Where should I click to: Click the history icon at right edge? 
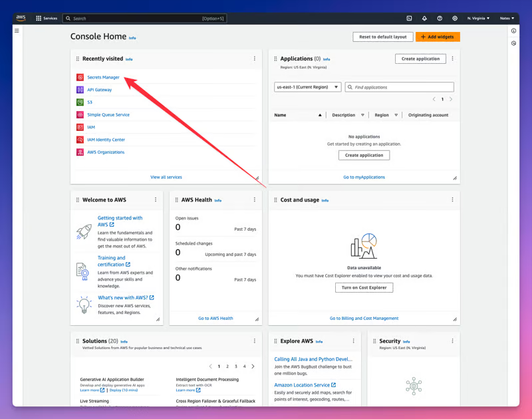point(513,43)
